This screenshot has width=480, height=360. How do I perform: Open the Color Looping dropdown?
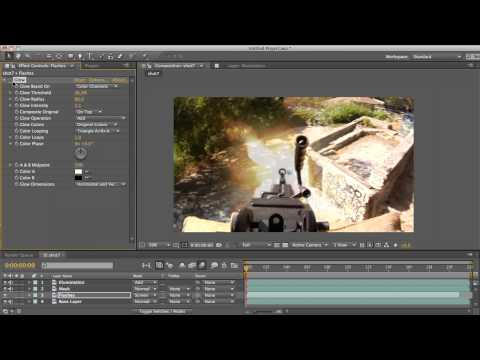pos(97,131)
